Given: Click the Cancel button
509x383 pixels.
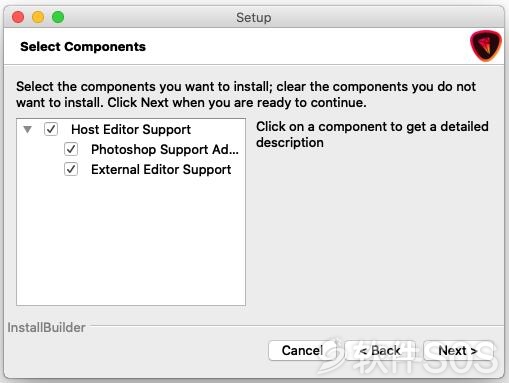Looking at the screenshot, I should click(x=302, y=350).
